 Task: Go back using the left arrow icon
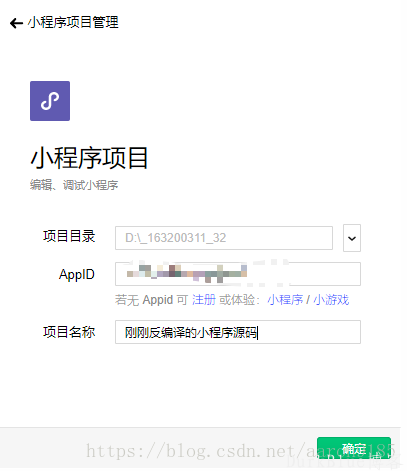(16, 23)
